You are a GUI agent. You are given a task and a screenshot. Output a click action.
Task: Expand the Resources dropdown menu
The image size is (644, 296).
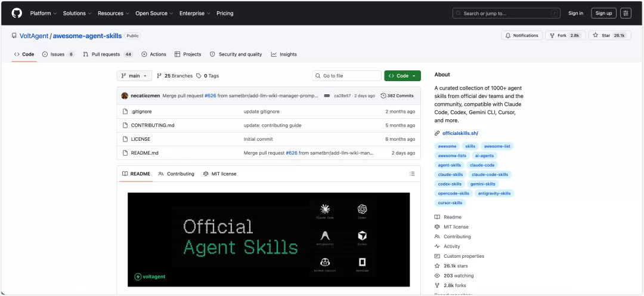[x=113, y=13]
